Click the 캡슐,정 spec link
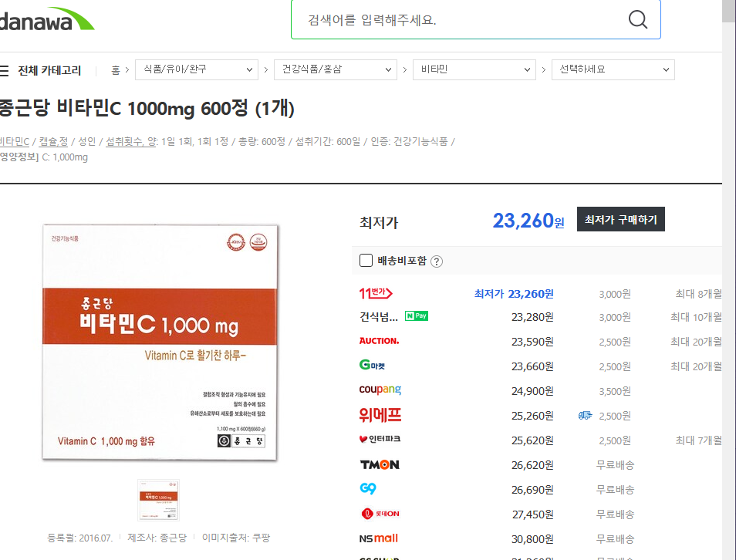The width and height of the screenshot is (736, 560). [53, 141]
